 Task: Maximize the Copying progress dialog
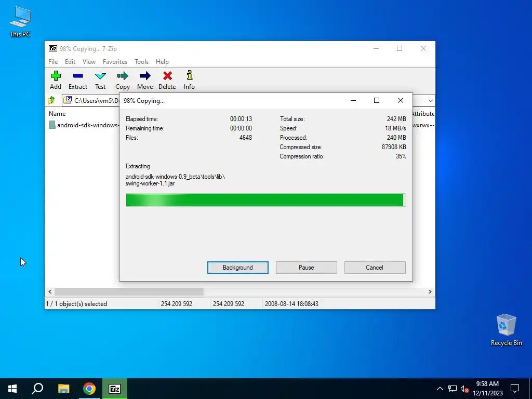377,100
